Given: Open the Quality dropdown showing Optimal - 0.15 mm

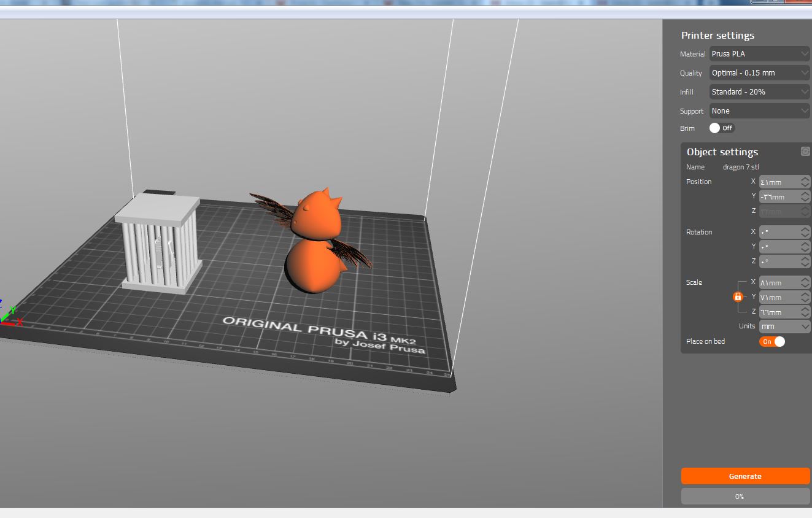Looking at the screenshot, I should [x=760, y=73].
